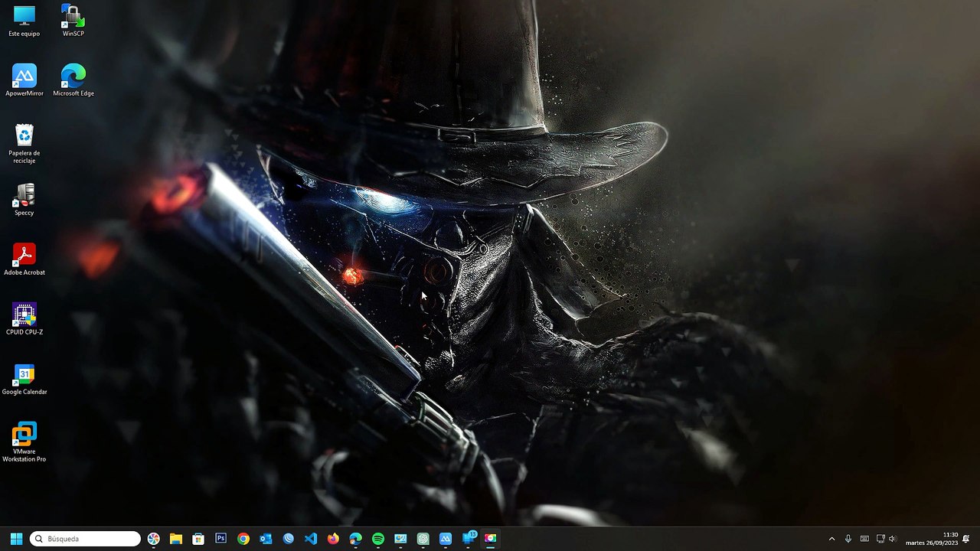Open the clock showing martes 26/09/2023

pyautogui.click(x=932, y=539)
